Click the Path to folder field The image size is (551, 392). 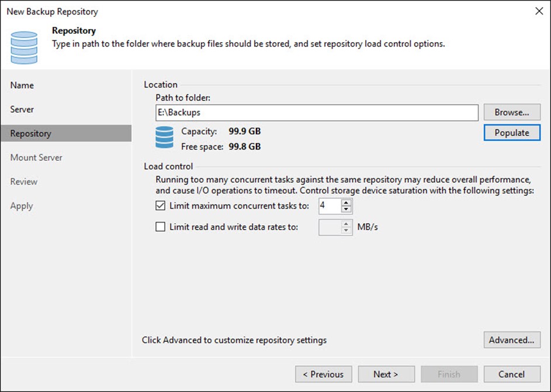(x=317, y=112)
